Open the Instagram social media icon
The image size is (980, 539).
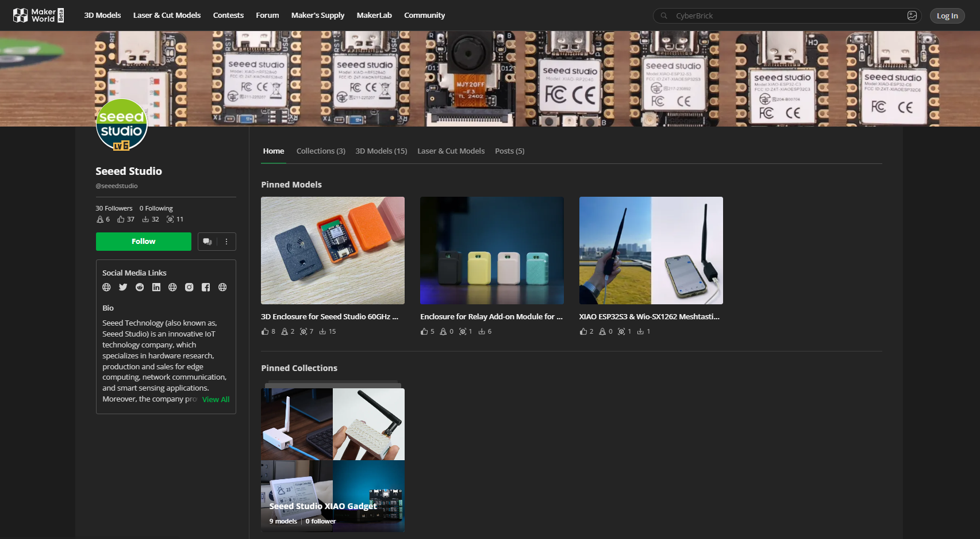(189, 287)
